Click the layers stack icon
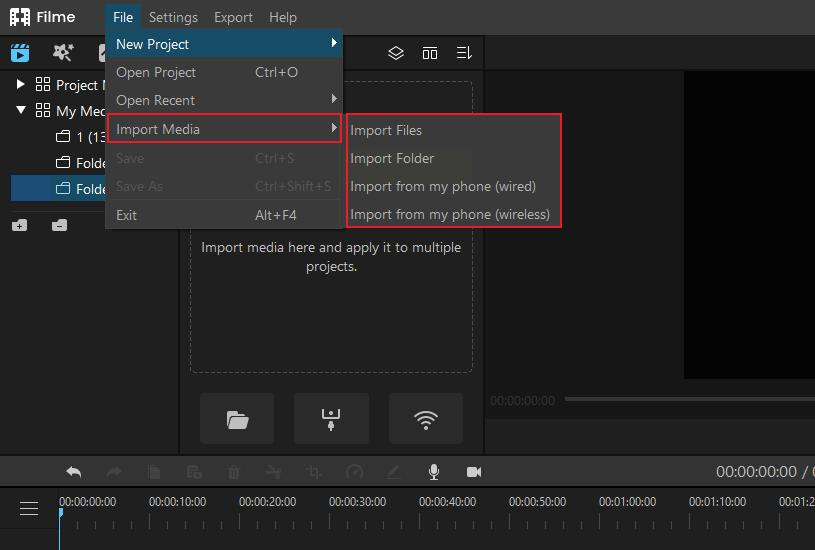 (x=396, y=53)
